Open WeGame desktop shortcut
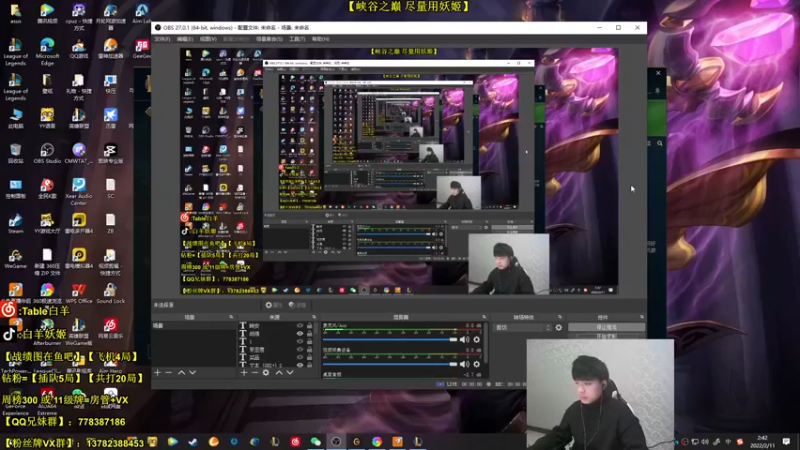Viewport: 800px width, 450px height. coord(15,259)
